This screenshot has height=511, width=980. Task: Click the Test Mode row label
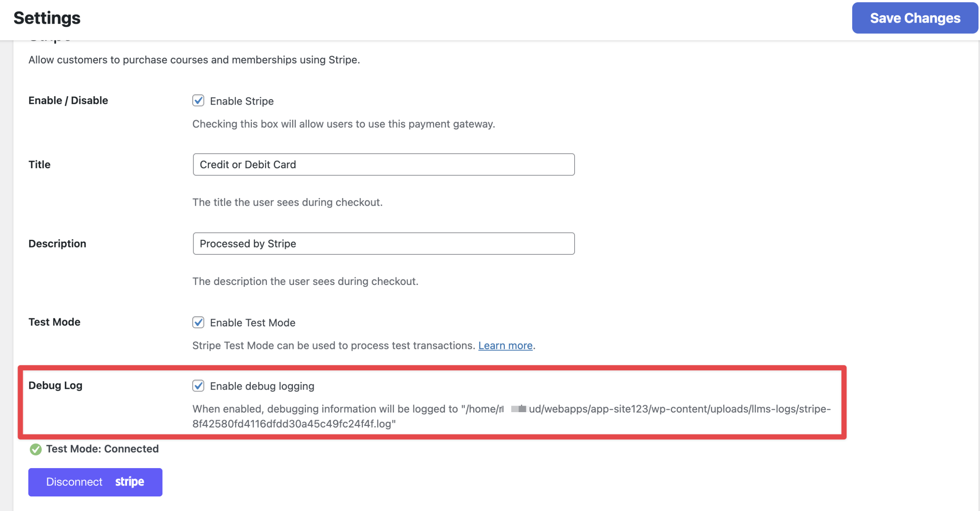[x=54, y=322]
